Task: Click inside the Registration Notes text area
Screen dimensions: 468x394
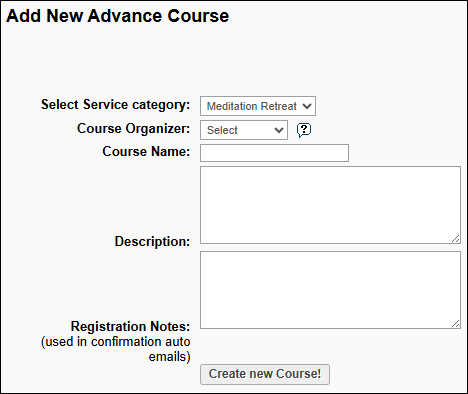Action: (x=330, y=290)
